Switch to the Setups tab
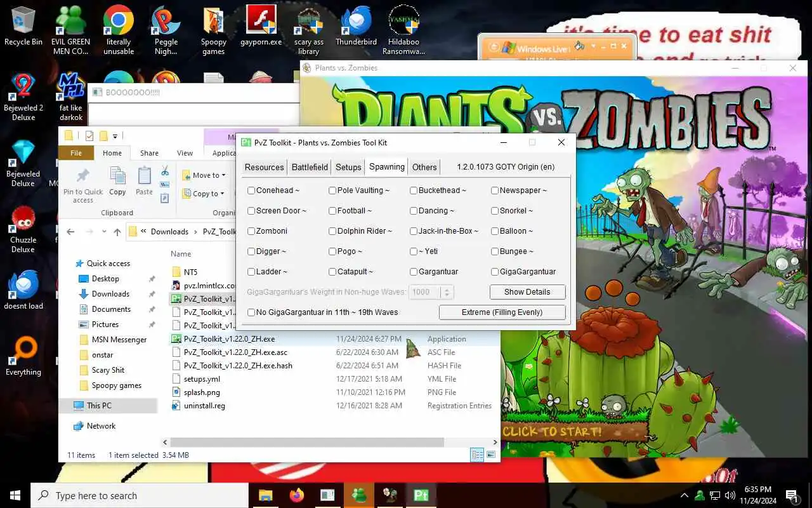This screenshot has width=812, height=508. click(x=348, y=167)
